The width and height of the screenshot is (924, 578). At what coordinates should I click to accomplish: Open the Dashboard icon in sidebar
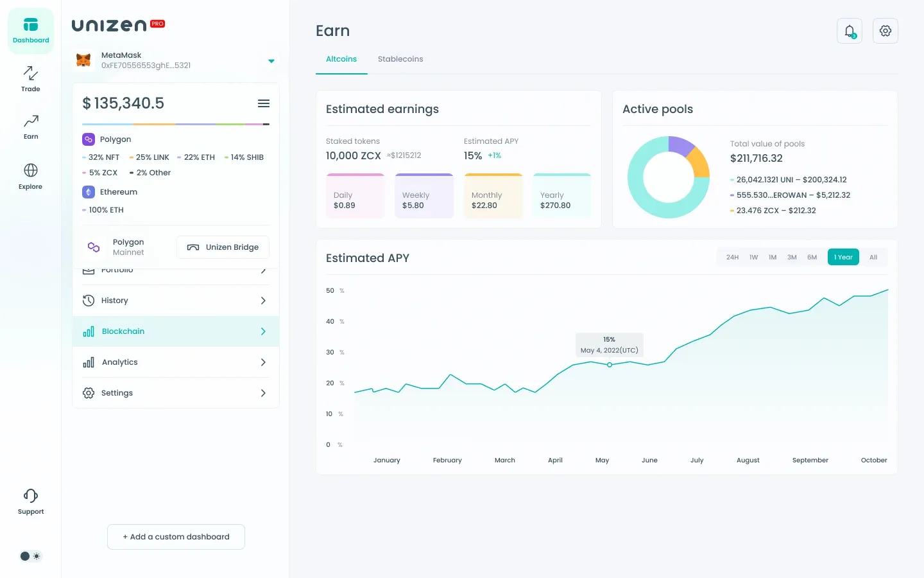31,25
